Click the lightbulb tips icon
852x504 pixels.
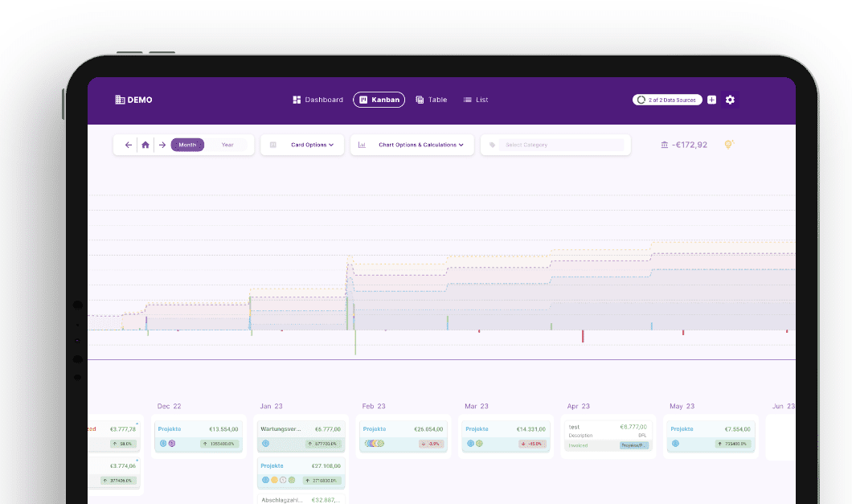[729, 145]
